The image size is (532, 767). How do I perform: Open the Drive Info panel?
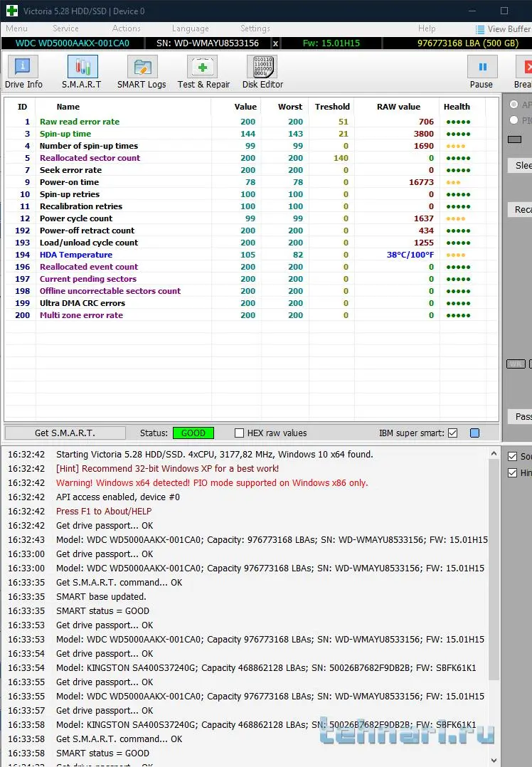[23, 72]
